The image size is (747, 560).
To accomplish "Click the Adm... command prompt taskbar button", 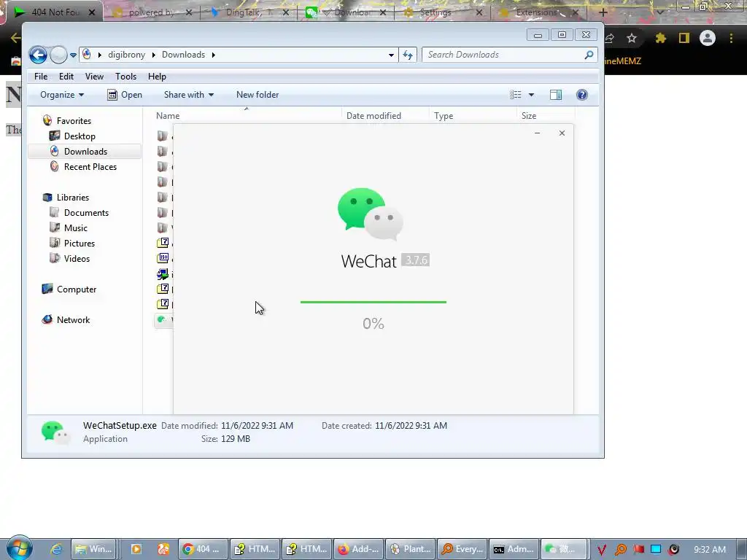I will coord(514,549).
